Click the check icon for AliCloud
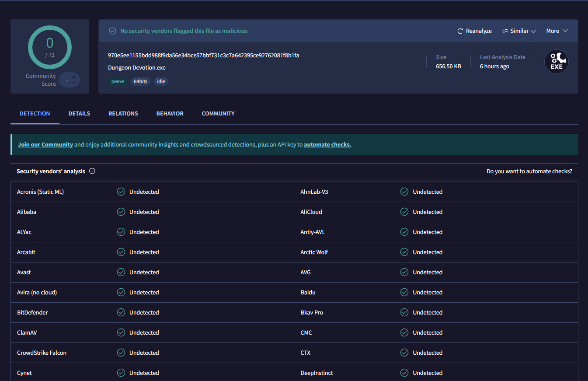The width and height of the screenshot is (588, 381). tap(404, 212)
